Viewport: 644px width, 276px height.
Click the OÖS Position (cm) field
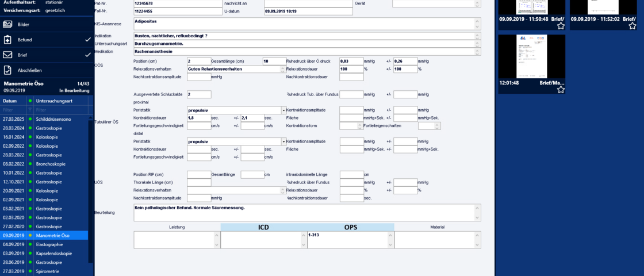point(199,61)
